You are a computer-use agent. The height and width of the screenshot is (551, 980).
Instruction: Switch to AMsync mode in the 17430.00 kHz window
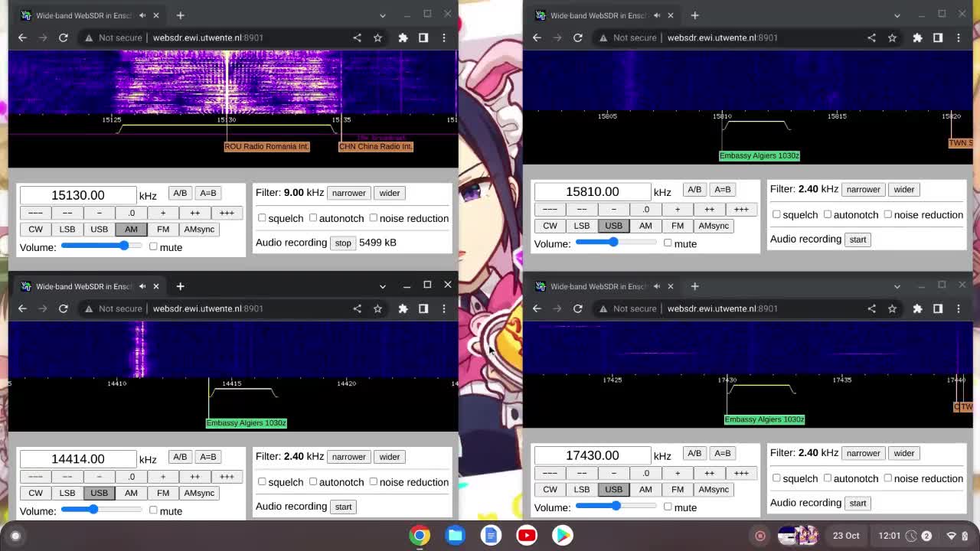tap(714, 489)
